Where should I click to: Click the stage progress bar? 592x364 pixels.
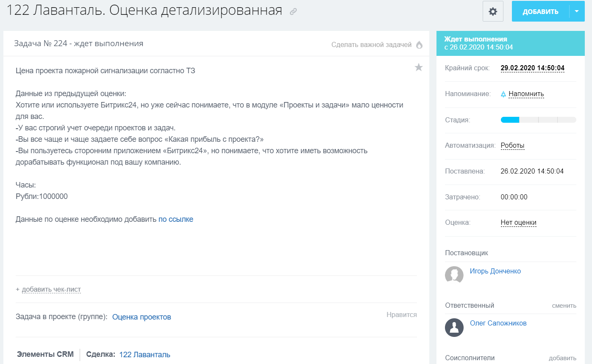point(538,120)
